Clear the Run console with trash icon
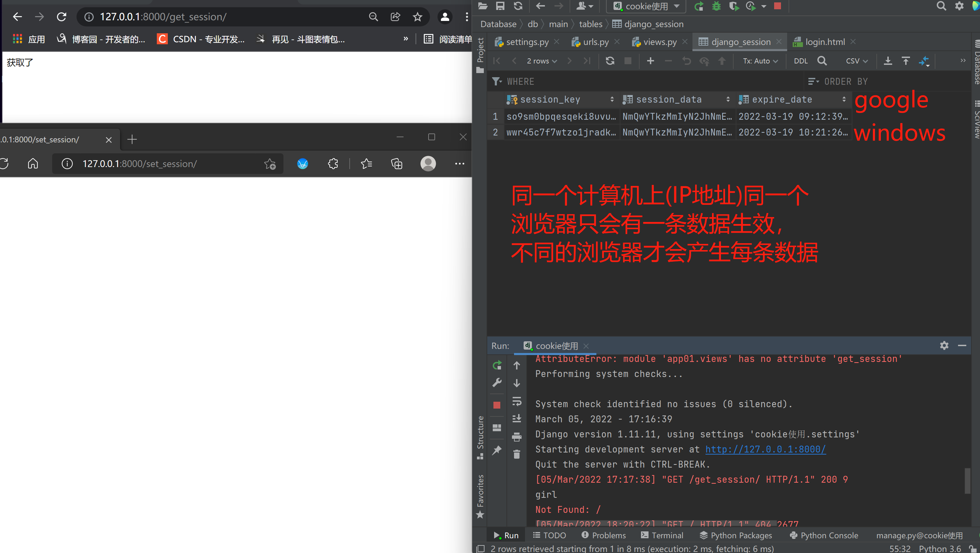This screenshot has height=553, width=980. point(516,454)
